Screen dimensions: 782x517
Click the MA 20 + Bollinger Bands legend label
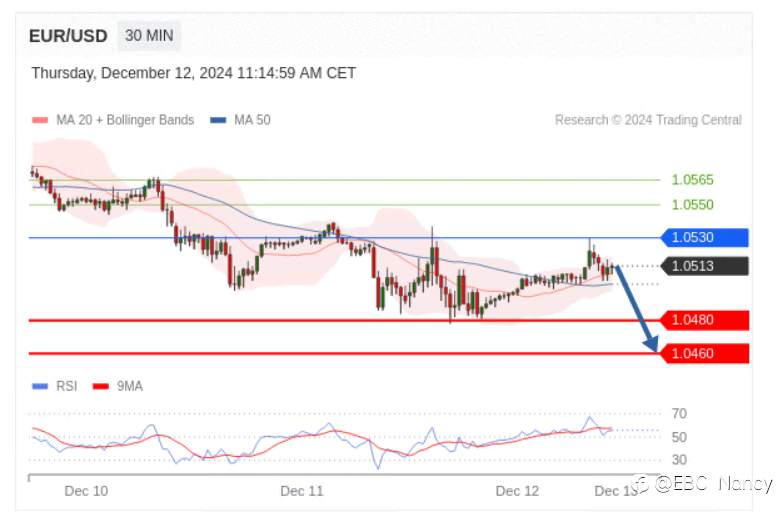(x=125, y=120)
